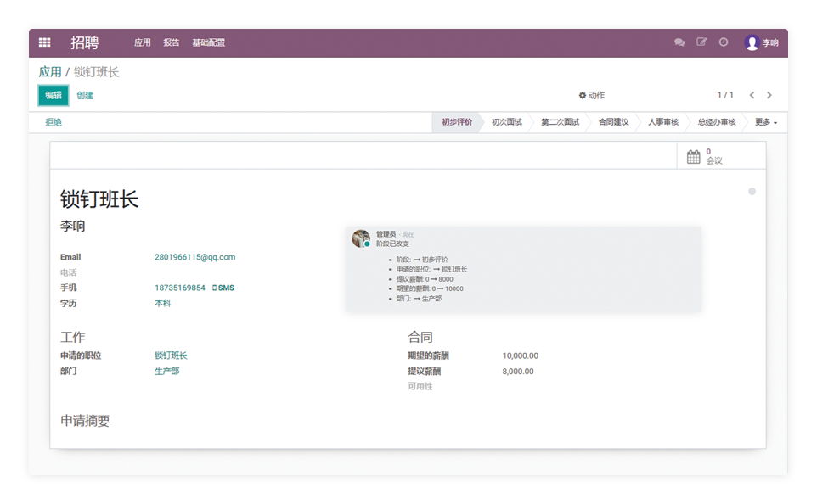
Task: Open the activities clock icon
Action: [x=724, y=42]
